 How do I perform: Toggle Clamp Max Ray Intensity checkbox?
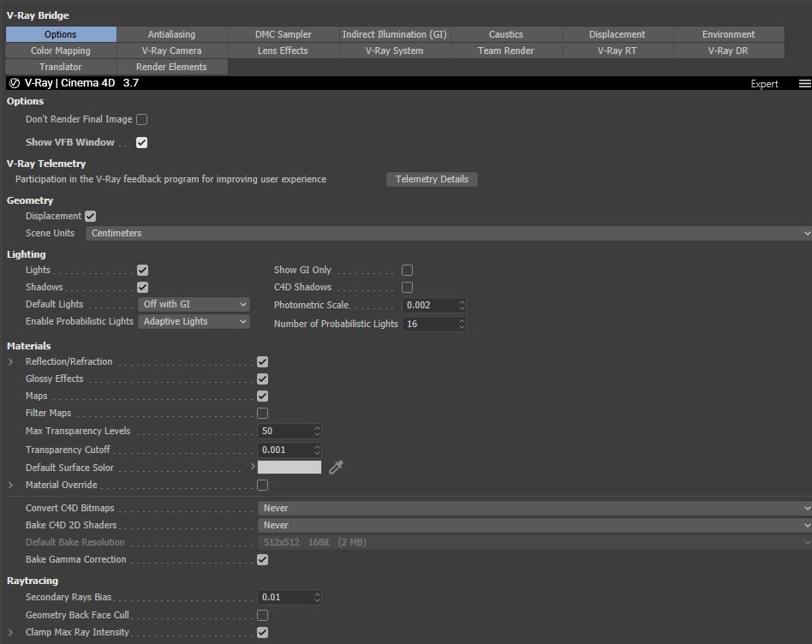tap(263, 632)
